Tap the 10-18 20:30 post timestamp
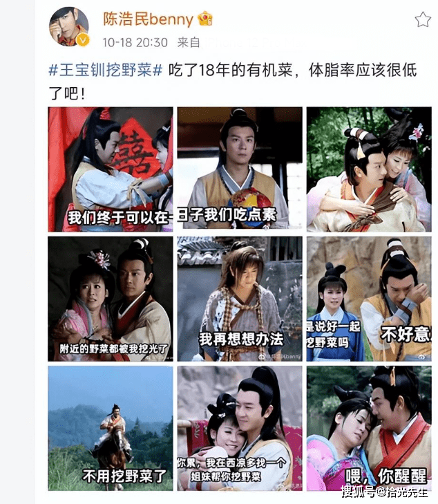 coord(135,42)
